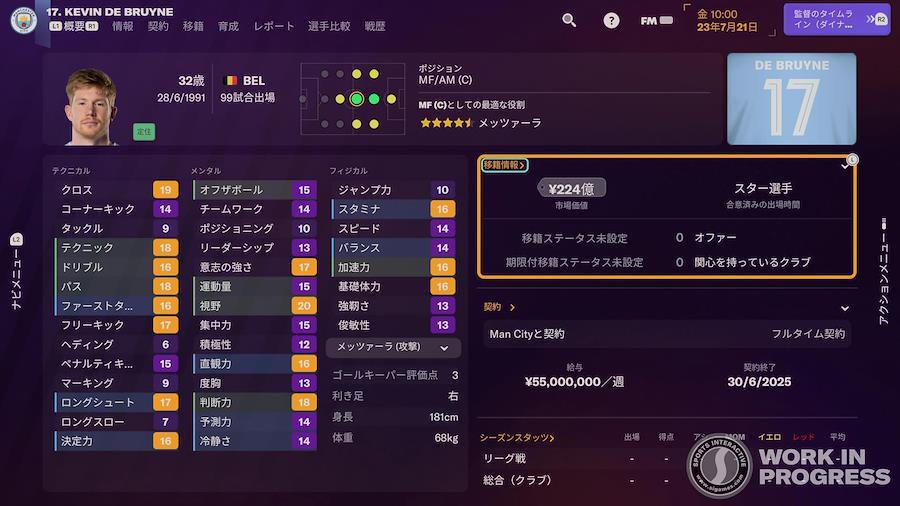Click the green 定住 status badge

coord(144,131)
